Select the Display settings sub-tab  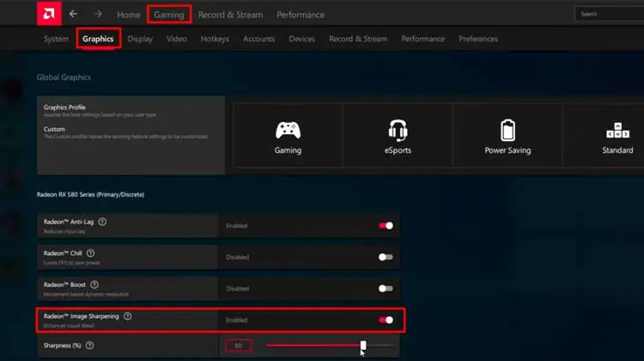(x=140, y=39)
